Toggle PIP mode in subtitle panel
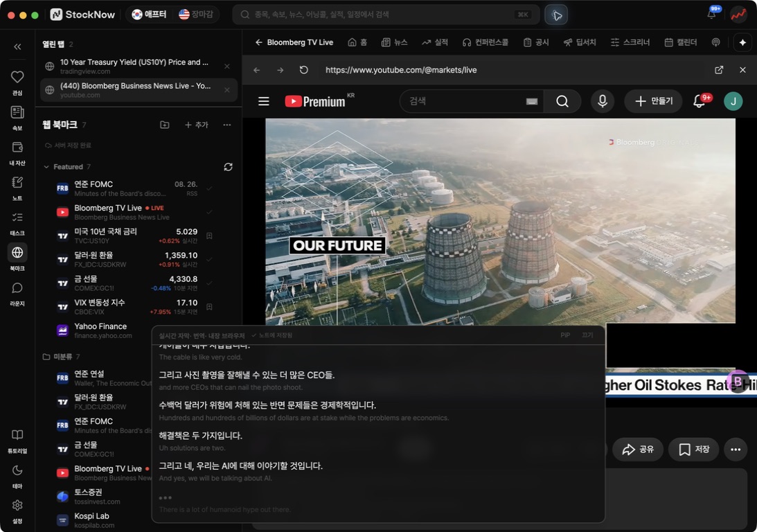Screen dimensions: 757x532 (565, 335)
